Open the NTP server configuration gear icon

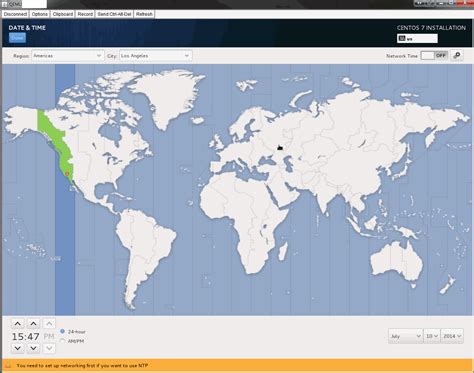point(457,55)
